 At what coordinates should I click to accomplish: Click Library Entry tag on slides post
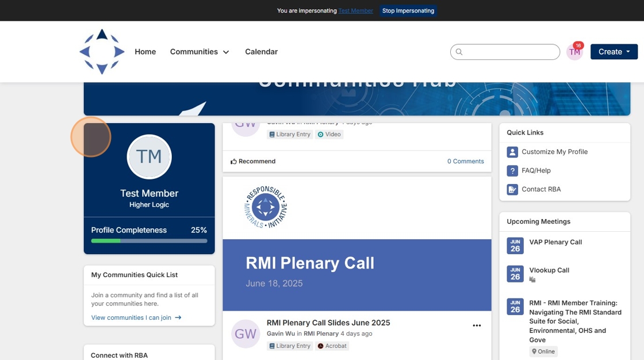(x=290, y=346)
